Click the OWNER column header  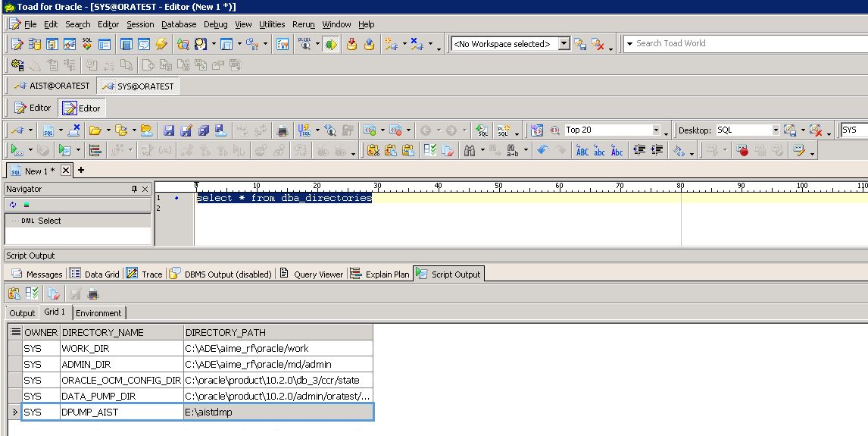coord(41,332)
